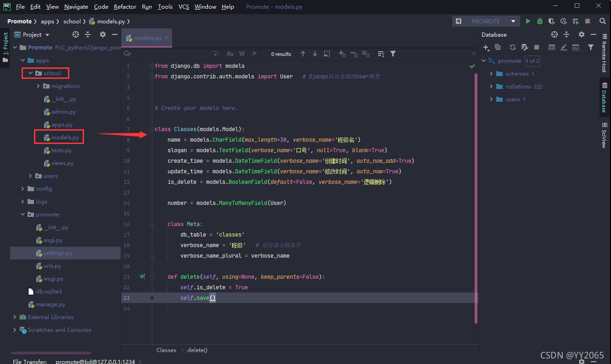Expand schemas node in Database panel
This screenshot has width=611, height=364.
pyautogui.click(x=491, y=73)
